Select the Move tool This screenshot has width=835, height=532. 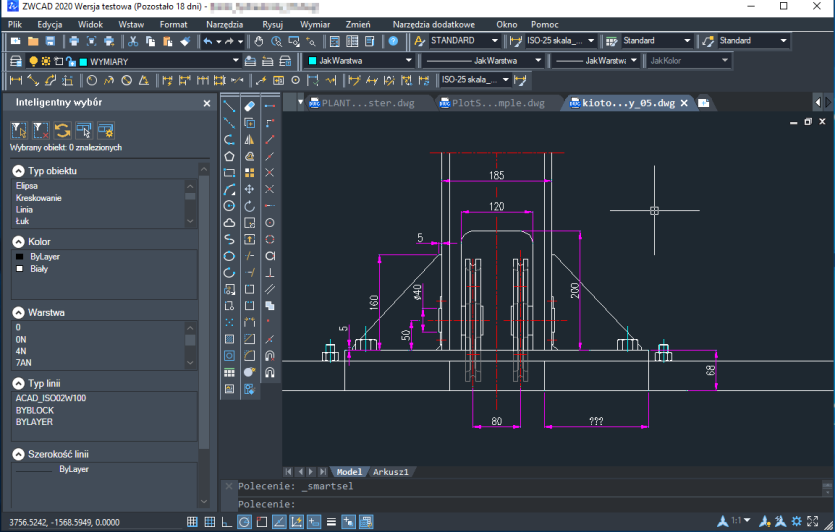[249, 189]
